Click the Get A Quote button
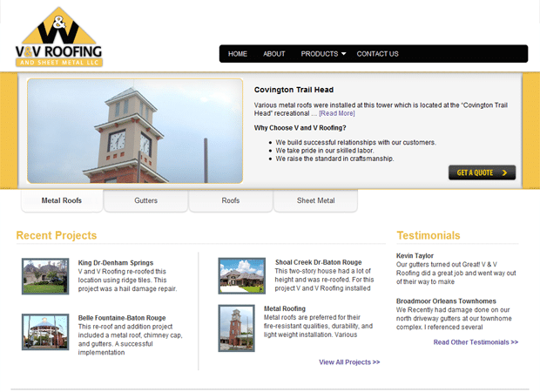The width and height of the screenshot is (540, 392). (x=482, y=172)
